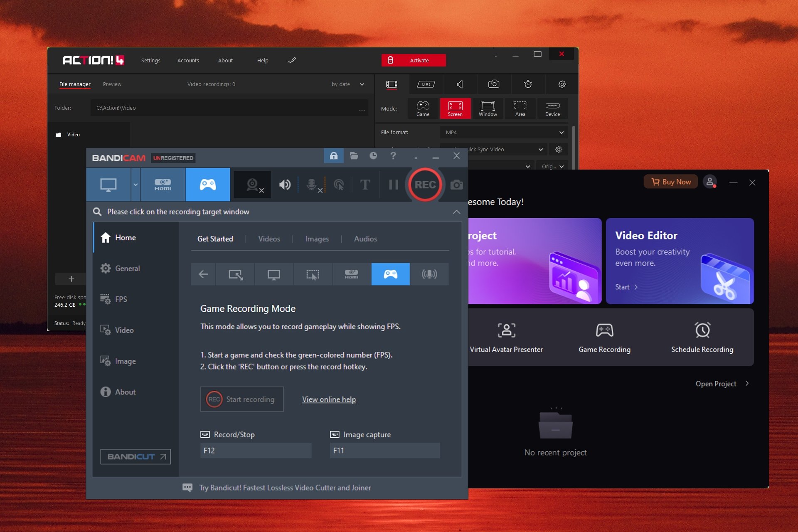Image resolution: width=798 pixels, height=532 pixels.
Task: Open Action! video recording filmstrip tab
Action: pyautogui.click(x=392, y=84)
